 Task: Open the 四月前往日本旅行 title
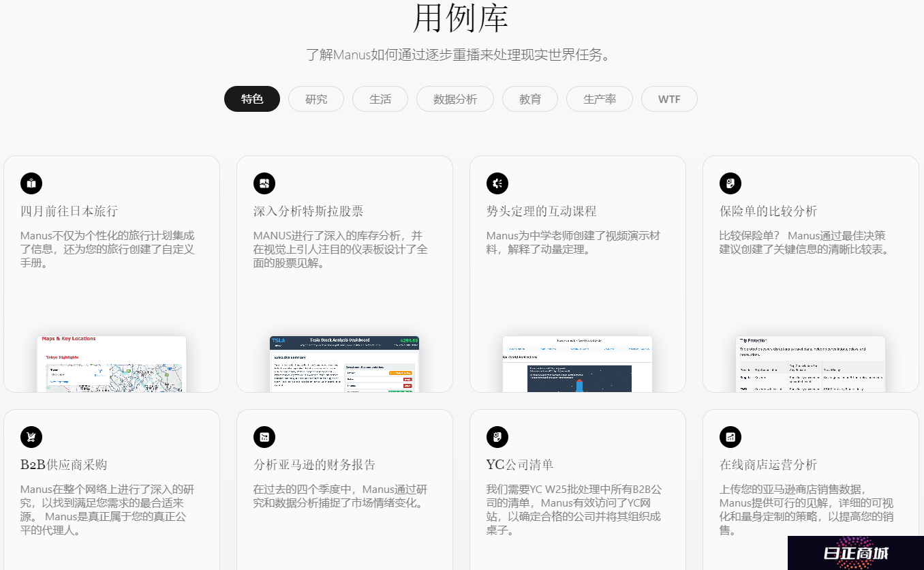[x=69, y=211]
